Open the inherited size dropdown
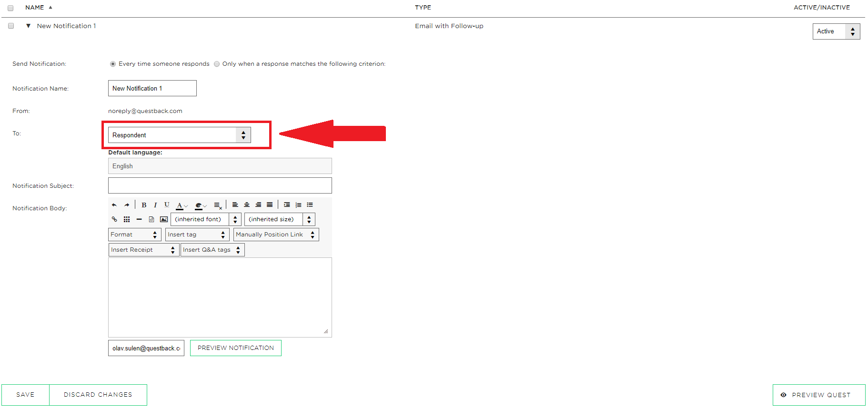Screen dimensions: 868x410 point(280,219)
